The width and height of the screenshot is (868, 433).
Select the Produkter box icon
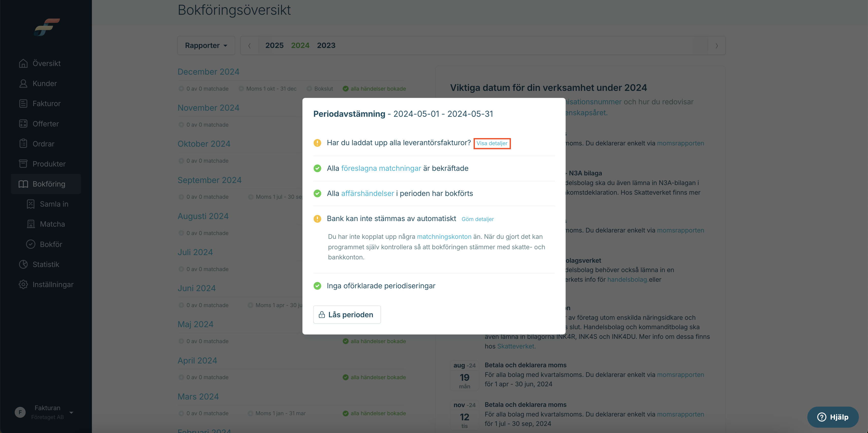click(23, 164)
